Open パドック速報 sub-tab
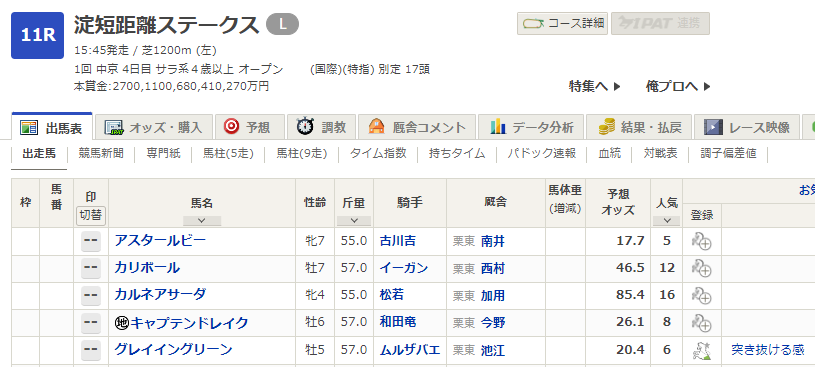Screen dimensions: 815x367 (542, 153)
